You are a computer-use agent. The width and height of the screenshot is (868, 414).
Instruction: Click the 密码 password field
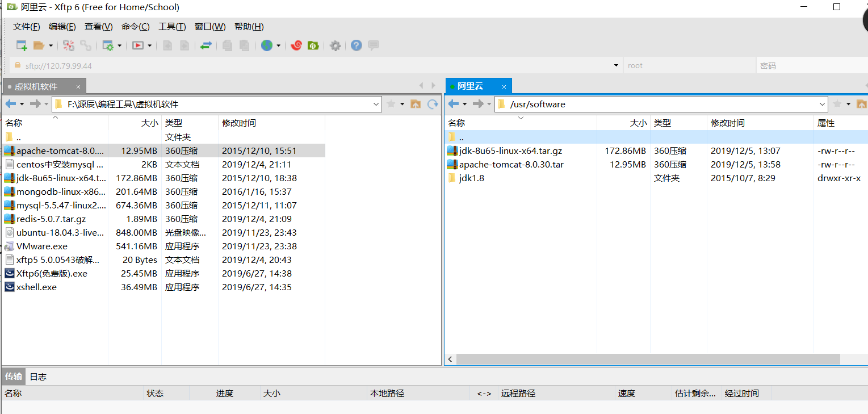pyautogui.click(x=812, y=65)
